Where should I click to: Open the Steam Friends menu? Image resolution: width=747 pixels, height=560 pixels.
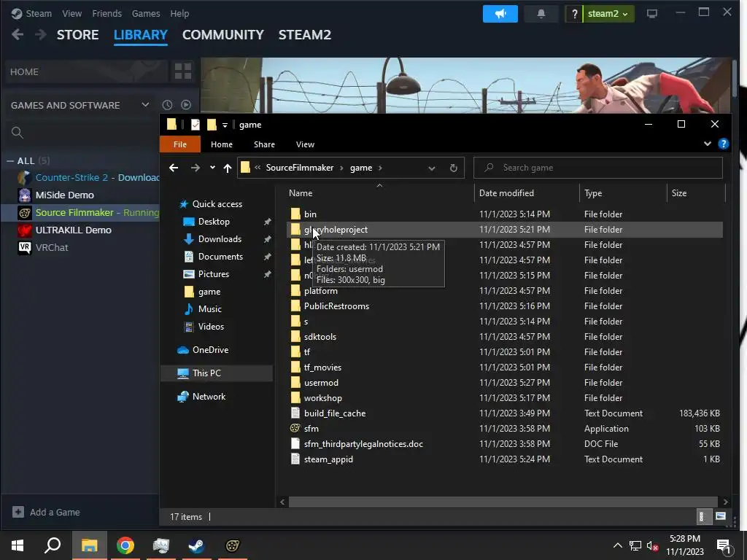click(x=107, y=13)
